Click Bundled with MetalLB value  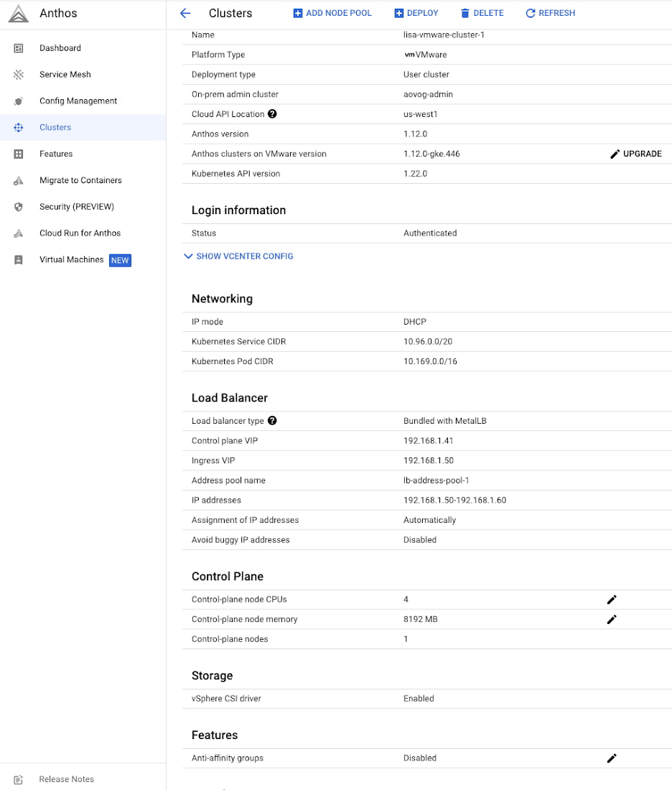coord(445,421)
